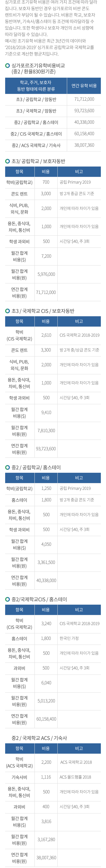The height and width of the screenshot is (868, 106).
Task: Click the 93,723,600 value in comparison table
Action: 84,111
